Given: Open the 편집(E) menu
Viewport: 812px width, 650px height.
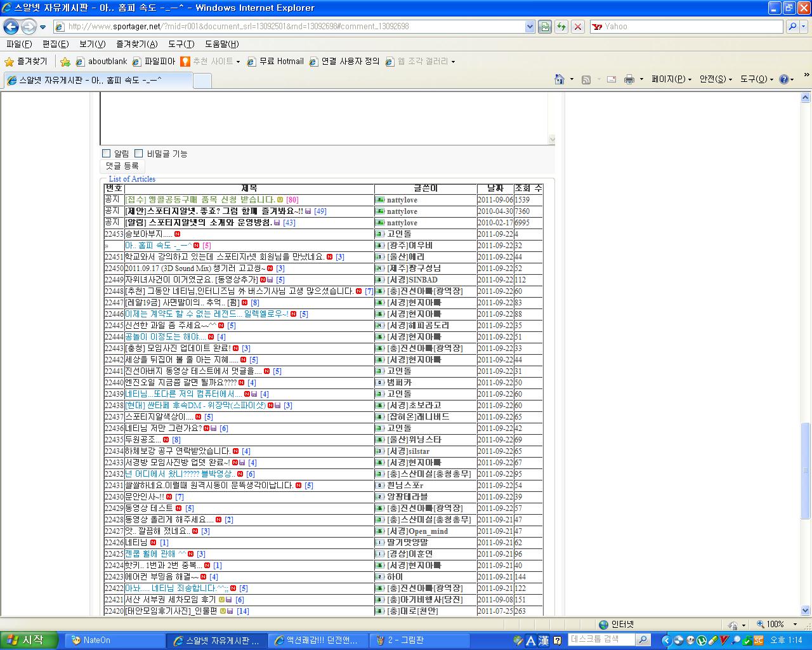Looking at the screenshot, I should pos(55,44).
